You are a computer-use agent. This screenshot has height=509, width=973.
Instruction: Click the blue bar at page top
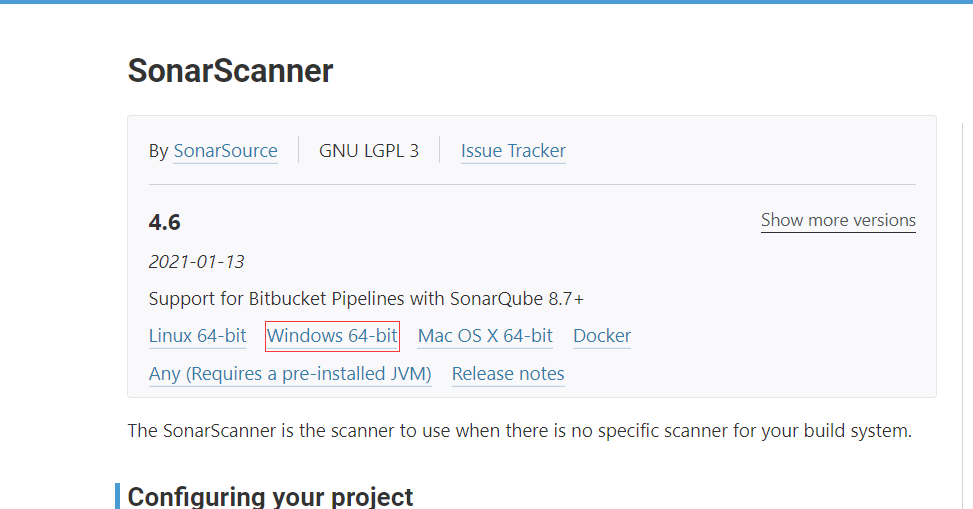pyautogui.click(x=486, y=2)
